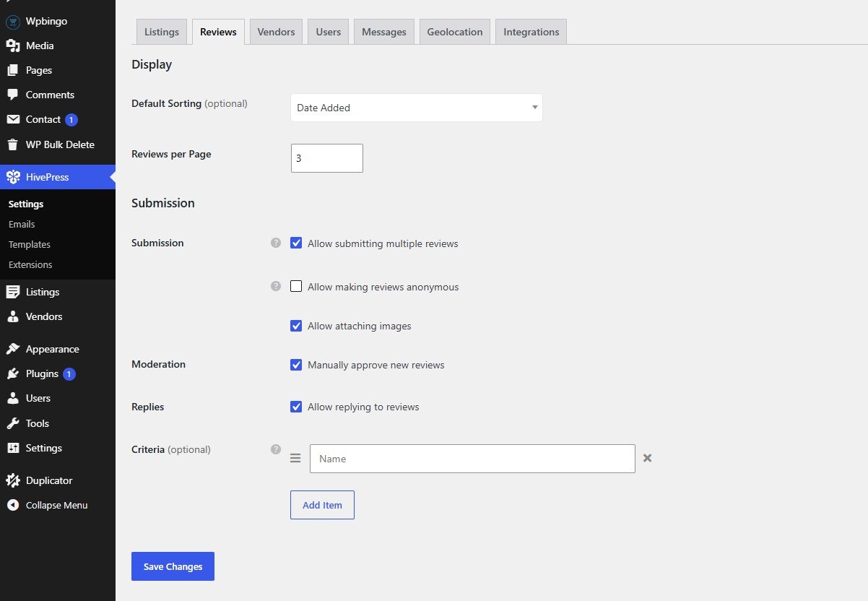Image resolution: width=868 pixels, height=601 pixels.
Task: Click the Pages icon in sidebar
Action: point(12,70)
